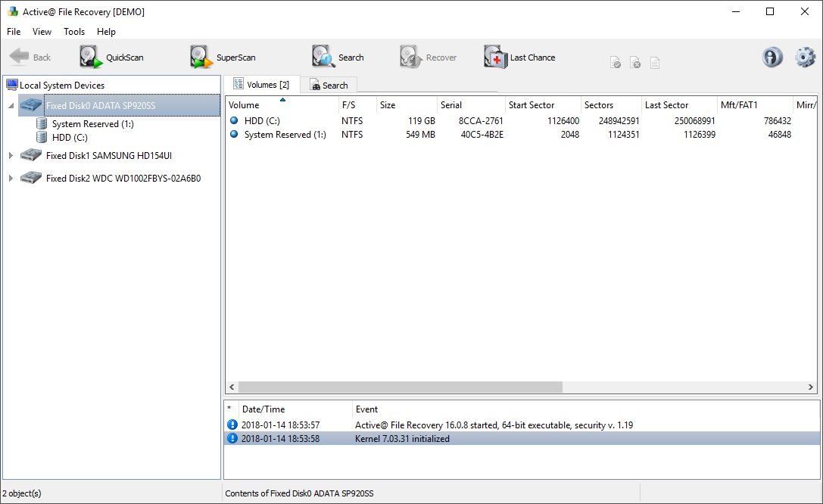This screenshot has width=823, height=504.
Task: Click info icon of 18:53:57 log entry
Action: (x=232, y=425)
